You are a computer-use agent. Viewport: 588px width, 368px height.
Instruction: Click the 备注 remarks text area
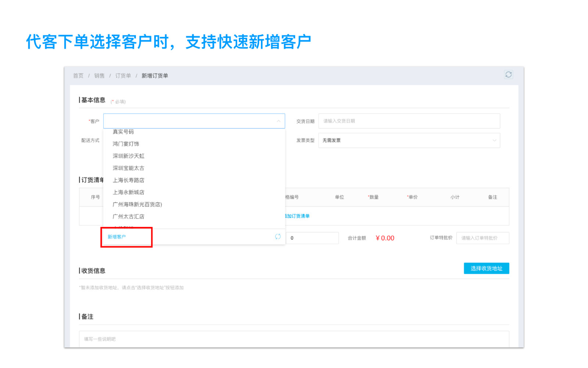(x=294, y=339)
